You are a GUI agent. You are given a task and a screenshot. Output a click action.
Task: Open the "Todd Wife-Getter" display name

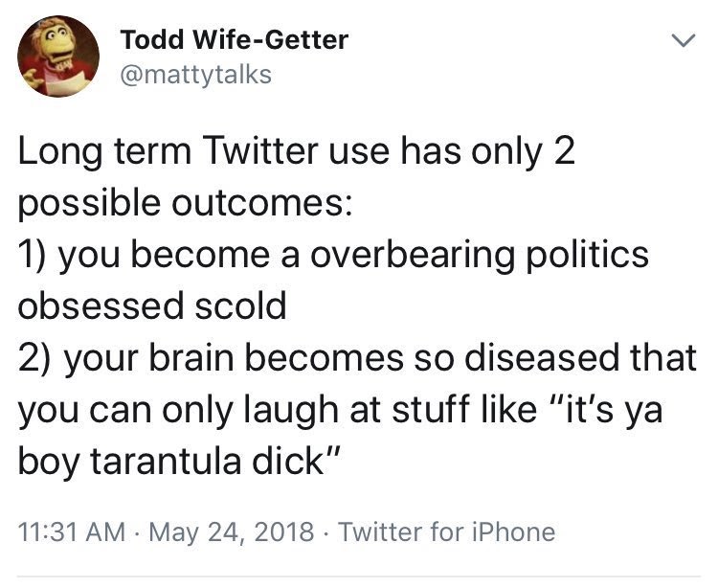[234, 40]
